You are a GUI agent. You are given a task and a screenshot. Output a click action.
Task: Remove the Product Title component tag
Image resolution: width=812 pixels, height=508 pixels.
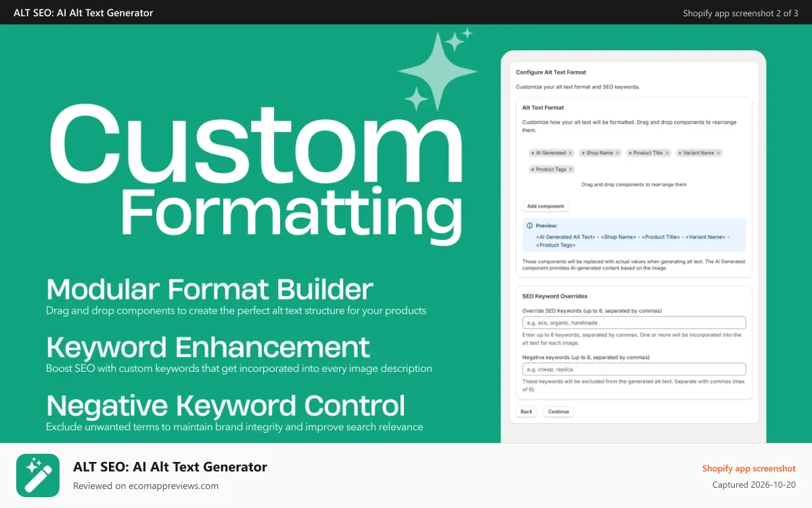pyautogui.click(x=667, y=153)
